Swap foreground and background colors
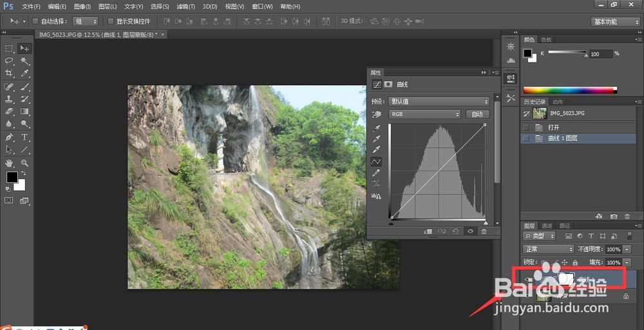Screen dimensions: 644x330 (23, 173)
